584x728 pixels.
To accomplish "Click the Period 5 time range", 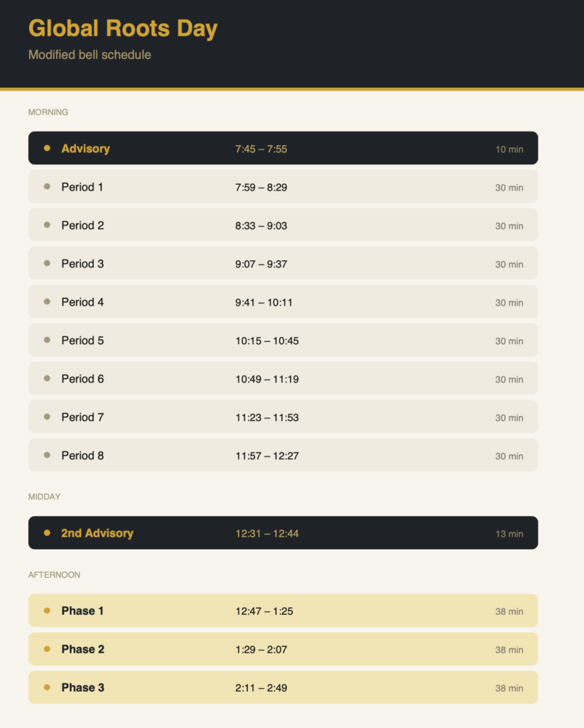I will coord(267,341).
